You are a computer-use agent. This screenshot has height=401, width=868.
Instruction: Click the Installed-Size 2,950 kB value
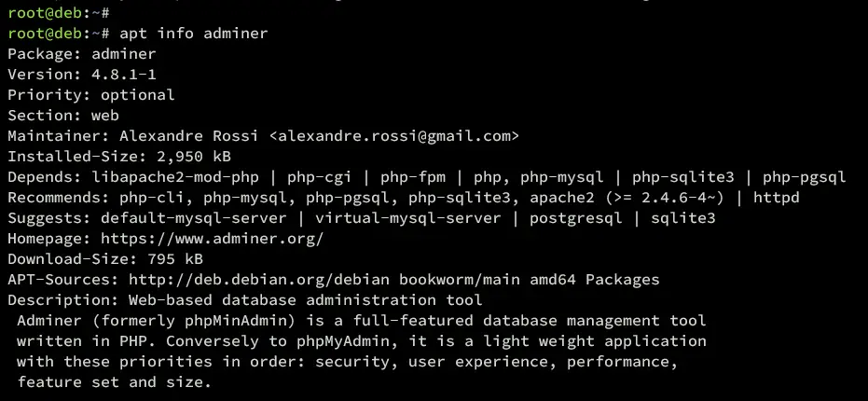(x=194, y=157)
